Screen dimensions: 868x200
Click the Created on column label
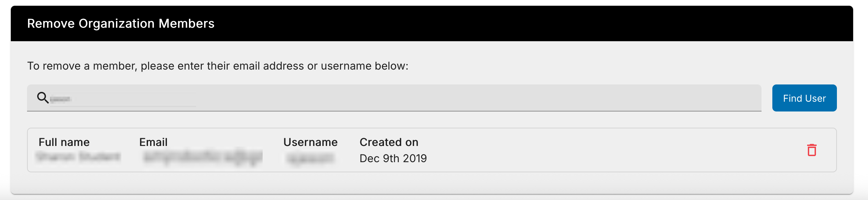tap(389, 142)
